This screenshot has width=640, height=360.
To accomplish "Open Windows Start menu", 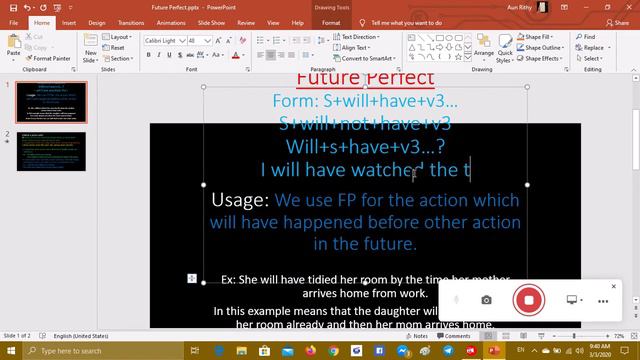I will pyautogui.click(x=11, y=351).
